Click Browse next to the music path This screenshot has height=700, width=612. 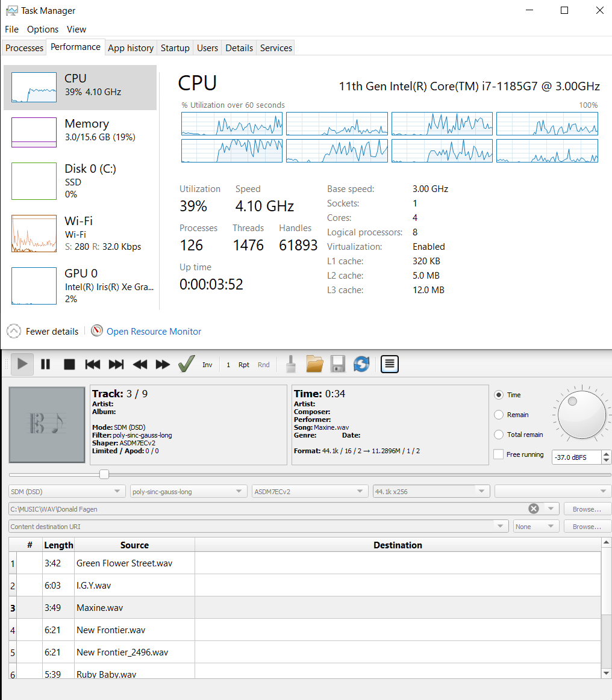[x=587, y=509]
